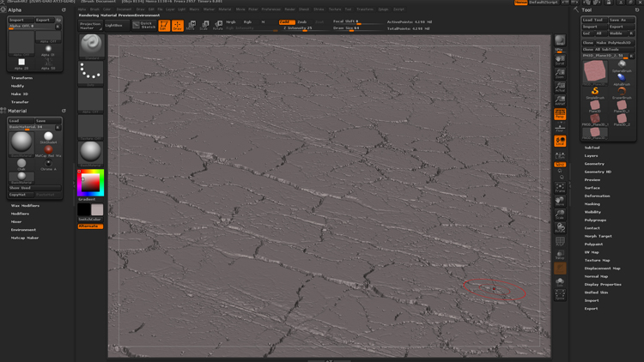Open the Render menu

click(290, 9)
